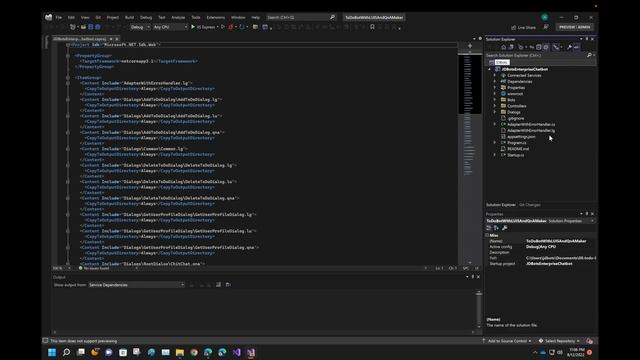Screen dimensions: 640x360
Task: Select AdapterWithErrorHandler.cs file
Action: coord(531,124)
